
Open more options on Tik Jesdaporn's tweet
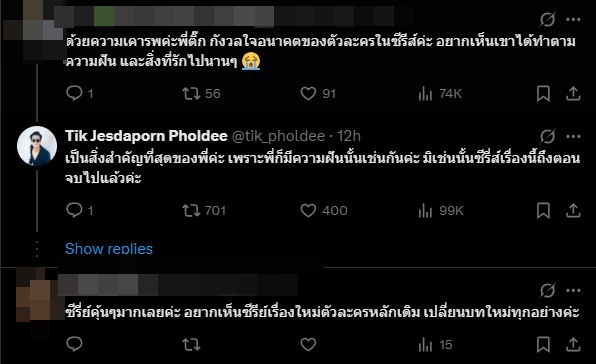[x=573, y=136]
